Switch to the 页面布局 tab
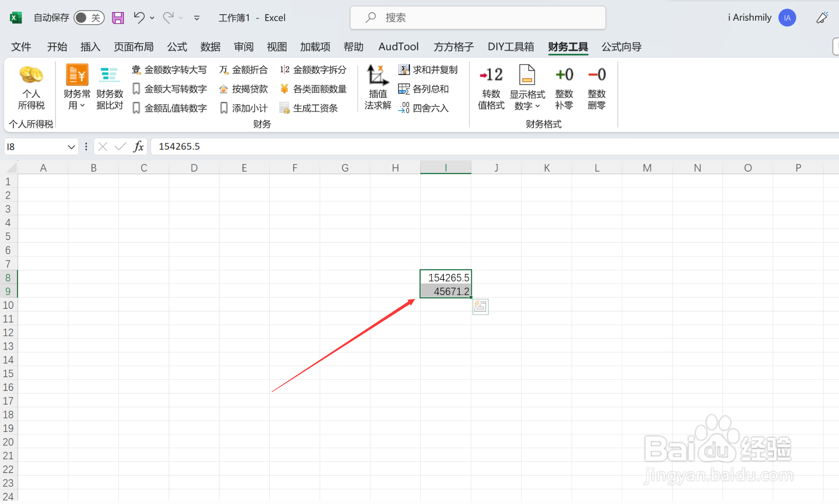Image resolution: width=839 pixels, height=504 pixels. click(x=134, y=46)
